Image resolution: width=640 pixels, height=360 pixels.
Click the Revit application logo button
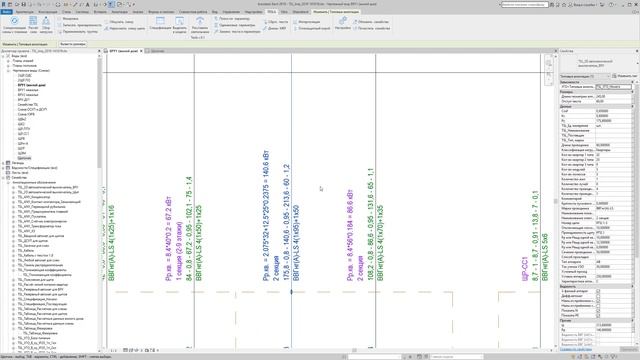[x=4, y=4]
